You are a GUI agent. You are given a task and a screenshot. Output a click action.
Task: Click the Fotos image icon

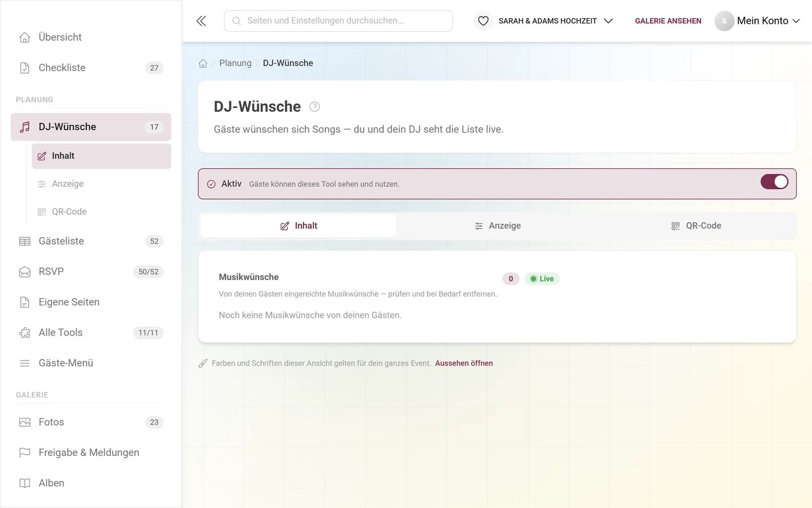pos(25,422)
